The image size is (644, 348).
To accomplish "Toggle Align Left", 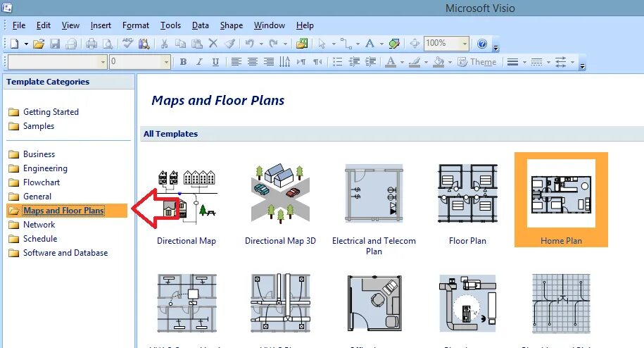I will coord(236,62).
